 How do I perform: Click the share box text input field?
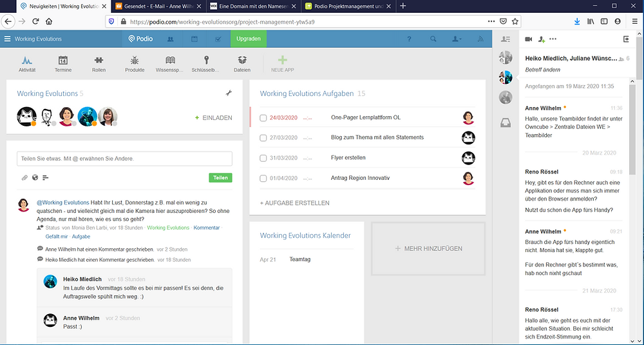(124, 159)
